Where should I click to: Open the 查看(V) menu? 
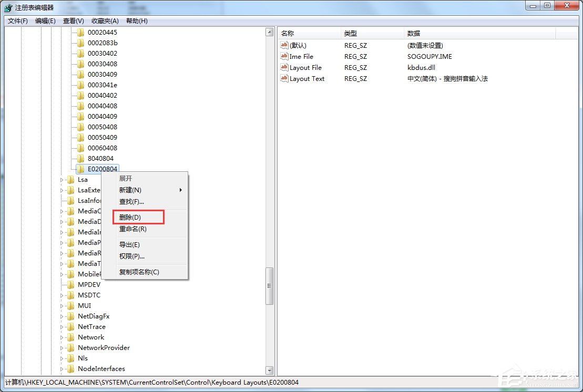coord(73,20)
